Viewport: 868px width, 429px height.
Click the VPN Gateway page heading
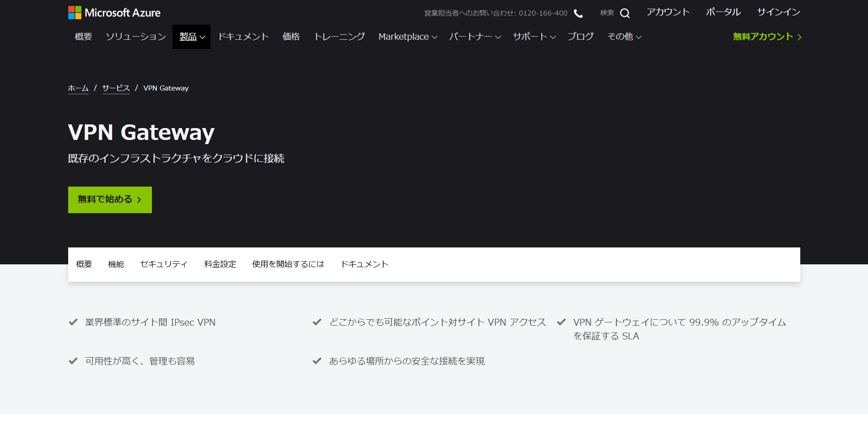pos(141,133)
